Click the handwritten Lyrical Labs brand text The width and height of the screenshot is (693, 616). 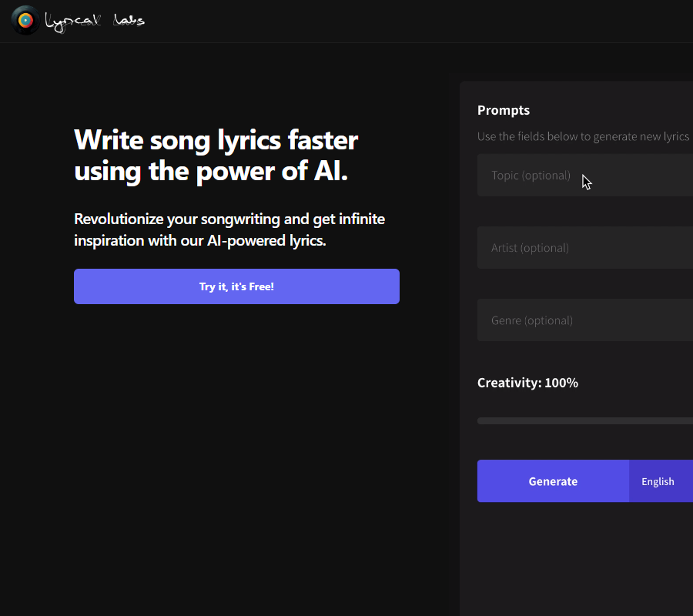pos(95,21)
